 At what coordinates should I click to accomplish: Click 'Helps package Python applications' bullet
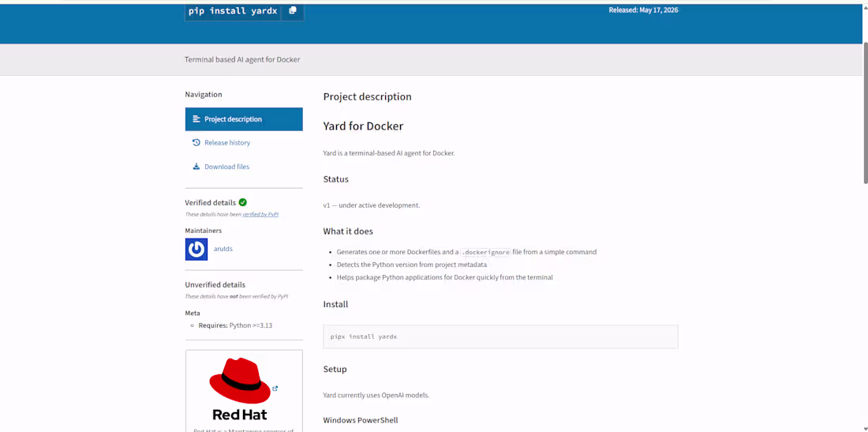tap(444, 277)
